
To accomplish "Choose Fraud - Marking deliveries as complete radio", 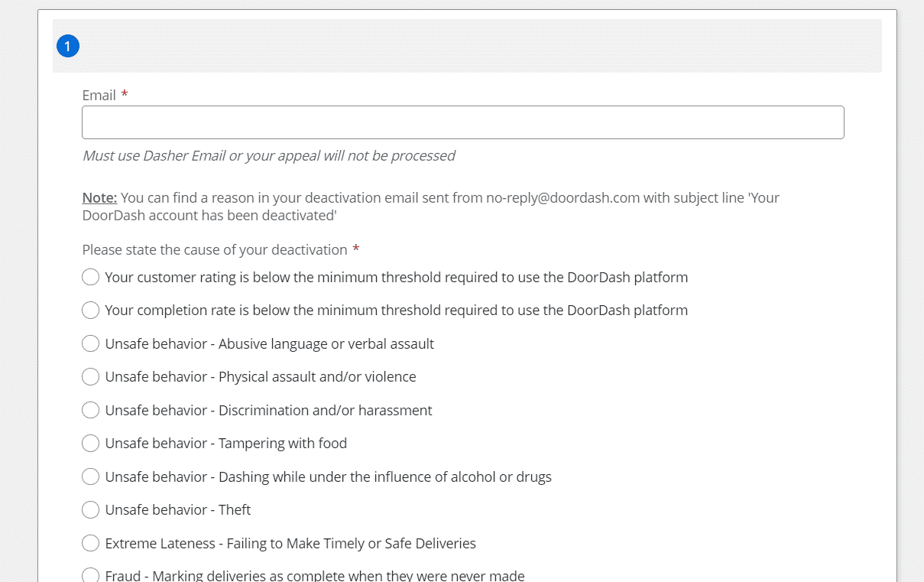I will [91, 575].
